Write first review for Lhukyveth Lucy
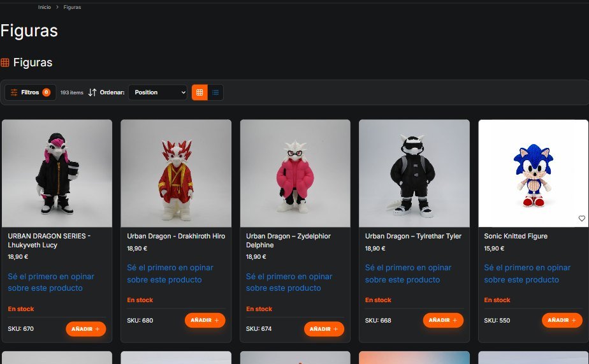589x364 pixels. pos(51,282)
